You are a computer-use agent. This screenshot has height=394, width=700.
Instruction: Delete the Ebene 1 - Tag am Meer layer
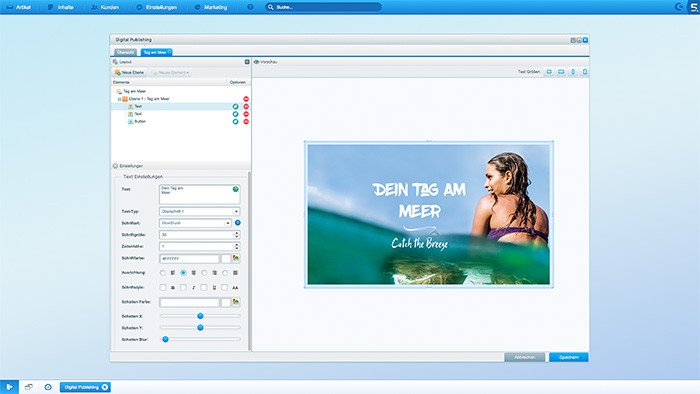246,99
